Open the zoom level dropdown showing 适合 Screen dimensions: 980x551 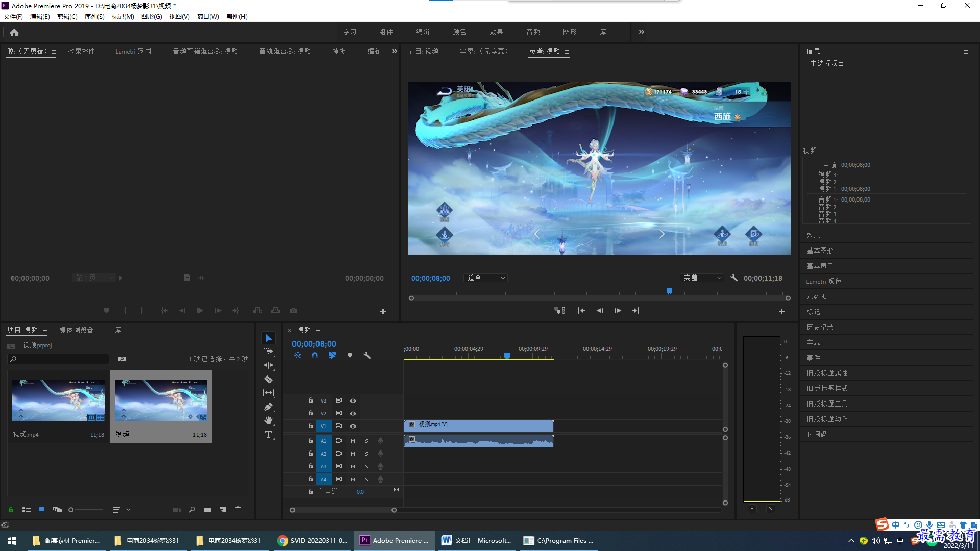point(486,278)
